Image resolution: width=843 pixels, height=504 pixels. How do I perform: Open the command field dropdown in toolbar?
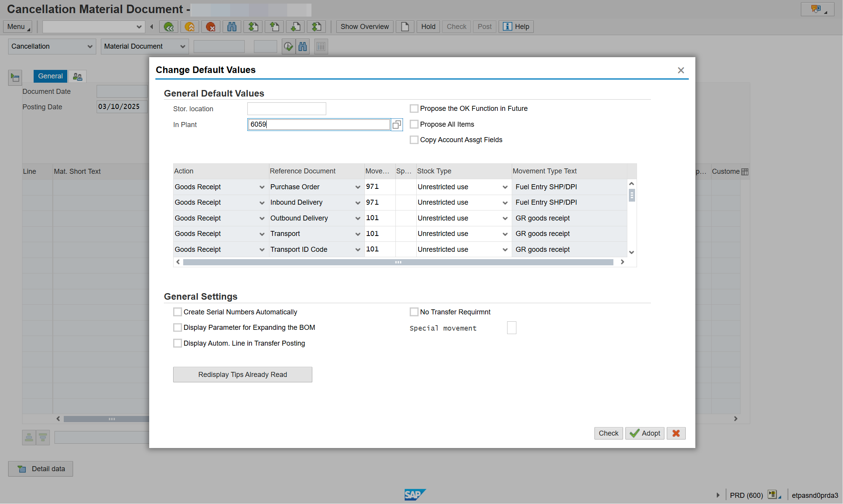coord(139,27)
